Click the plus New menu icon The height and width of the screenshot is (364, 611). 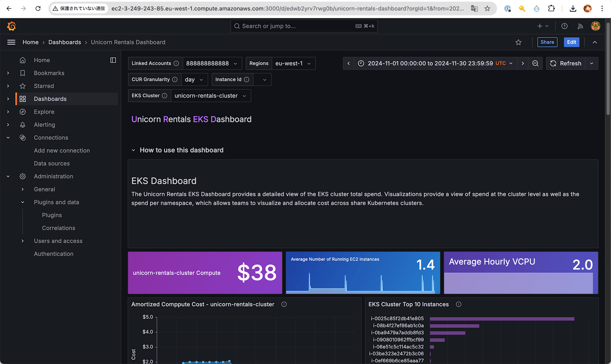pyautogui.click(x=543, y=26)
